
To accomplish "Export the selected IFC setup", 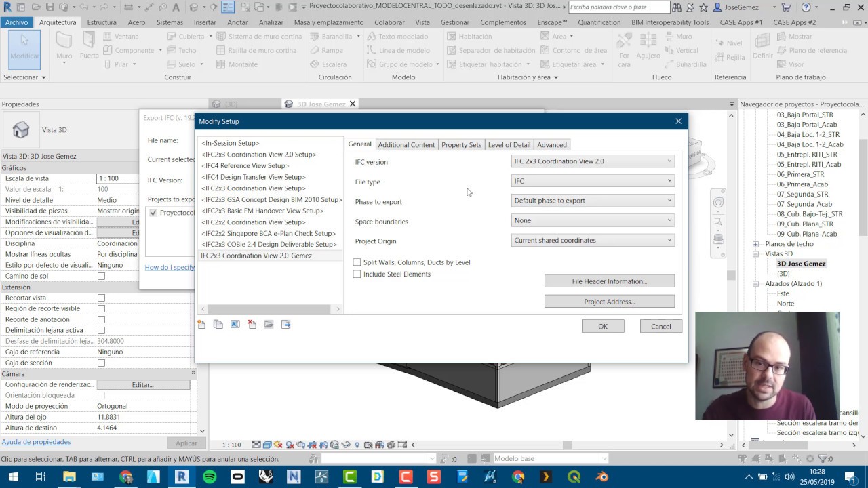I will [285, 325].
